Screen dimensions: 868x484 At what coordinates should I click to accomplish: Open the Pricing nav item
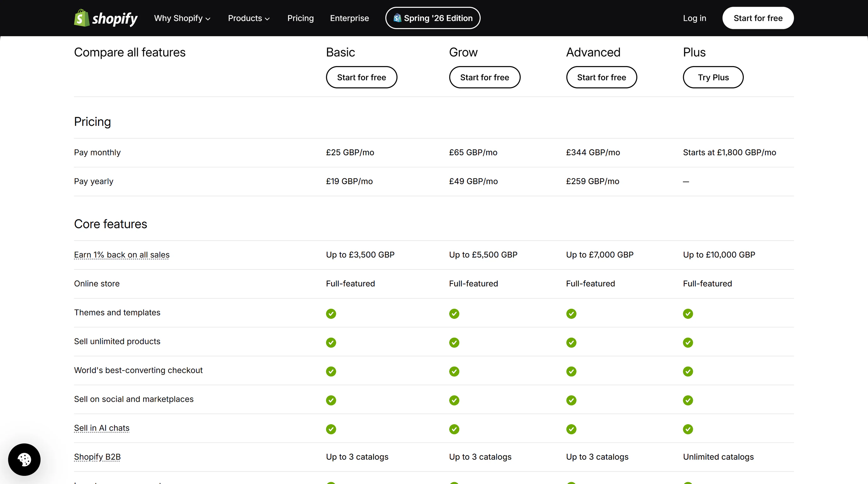(x=300, y=18)
